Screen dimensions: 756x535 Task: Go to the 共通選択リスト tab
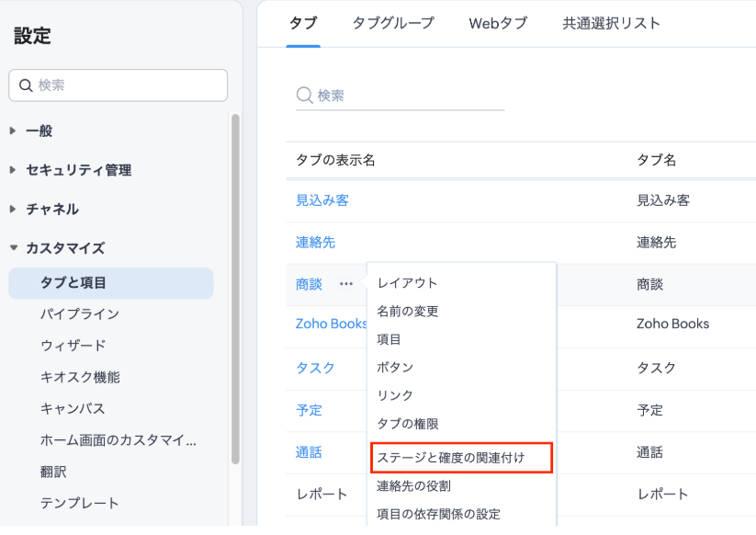click(611, 23)
